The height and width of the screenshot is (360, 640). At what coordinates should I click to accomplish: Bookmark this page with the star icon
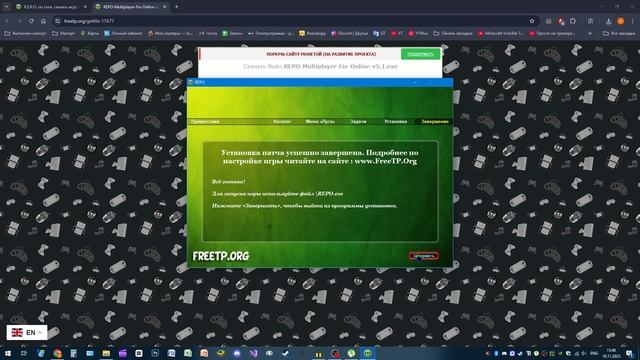[x=532, y=21]
